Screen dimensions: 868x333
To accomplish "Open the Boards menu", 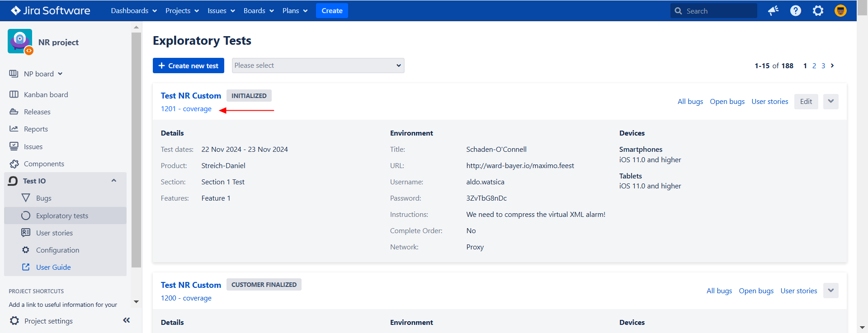I will click(259, 10).
